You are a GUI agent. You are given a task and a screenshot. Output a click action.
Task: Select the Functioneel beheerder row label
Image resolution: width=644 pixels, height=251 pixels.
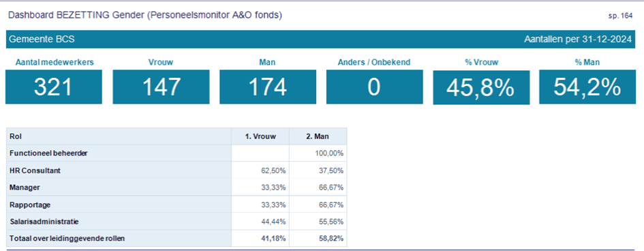(x=48, y=153)
